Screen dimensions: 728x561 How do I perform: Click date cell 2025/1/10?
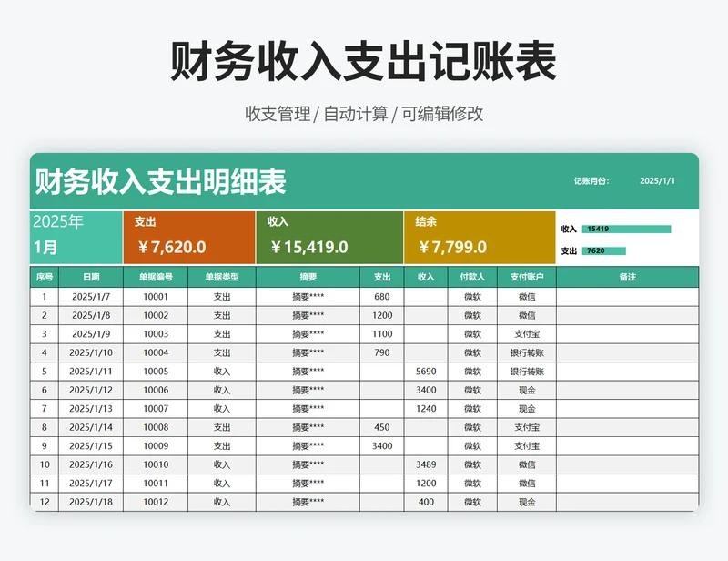[91, 352]
